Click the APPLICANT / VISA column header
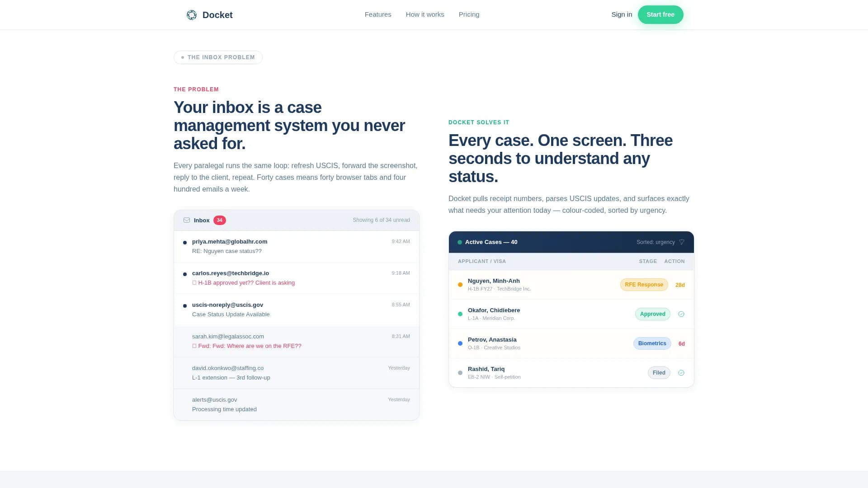This screenshot has height=488, width=868. point(482,261)
